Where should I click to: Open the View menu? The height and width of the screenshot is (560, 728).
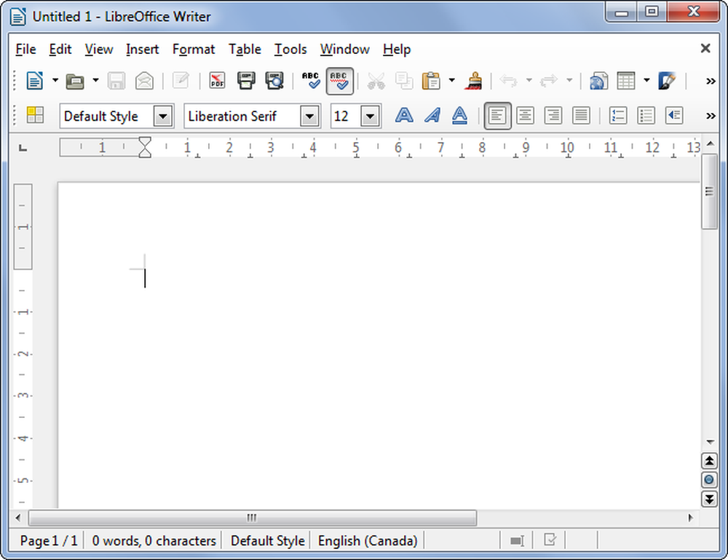pos(99,50)
